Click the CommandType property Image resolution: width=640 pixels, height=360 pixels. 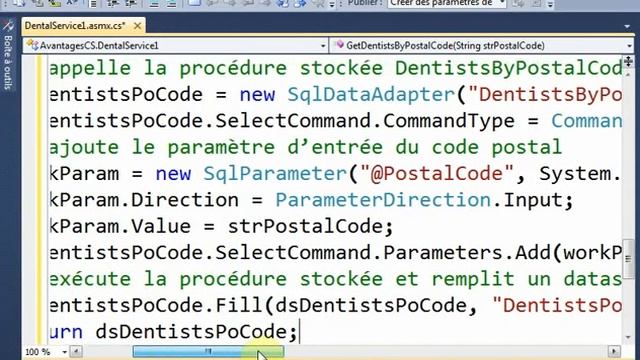[449, 121]
